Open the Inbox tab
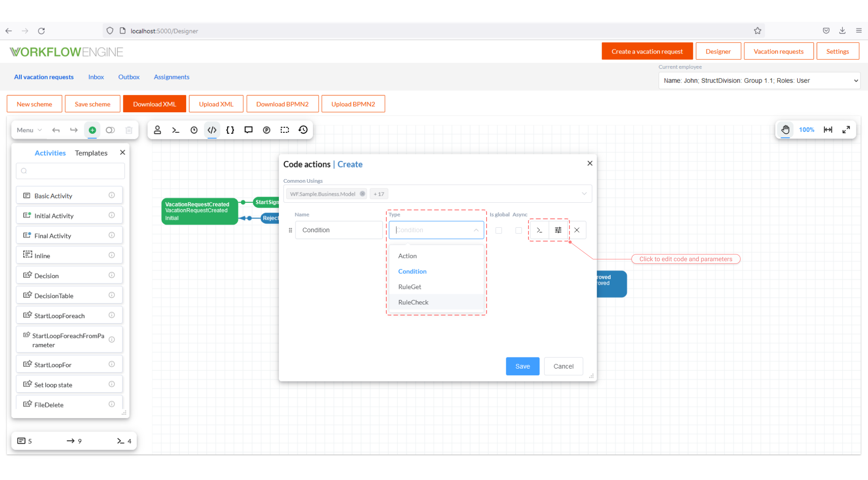This screenshot has width=868, height=480. pyautogui.click(x=96, y=77)
